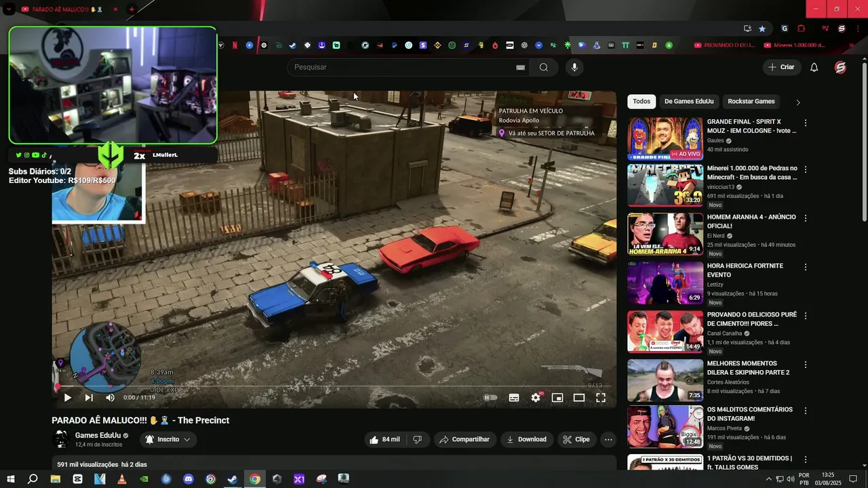Open more actions menu below video
This screenshot has height=488, width=868.
[x=608, y=439]
